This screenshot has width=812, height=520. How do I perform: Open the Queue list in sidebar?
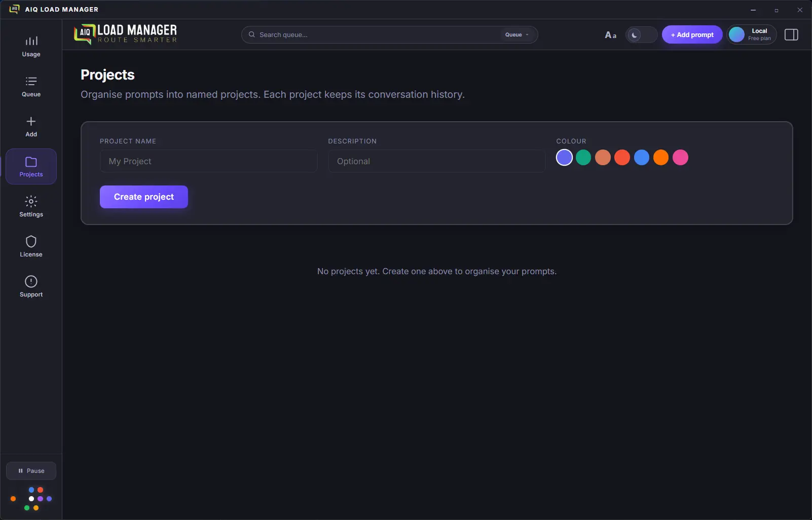coord(31,86)
